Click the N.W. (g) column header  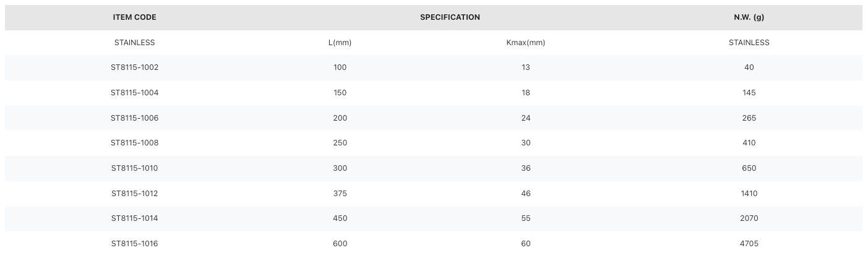[749, 17]
